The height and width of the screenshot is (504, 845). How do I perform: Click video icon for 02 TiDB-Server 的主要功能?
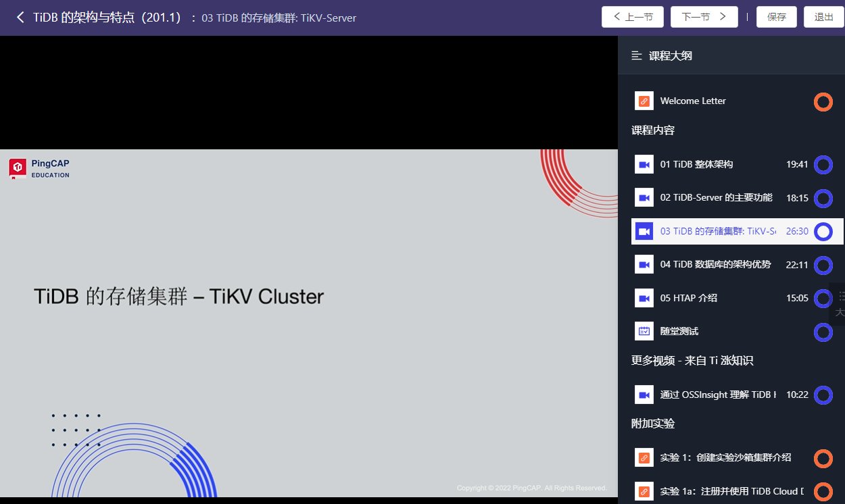pos(644,197)
